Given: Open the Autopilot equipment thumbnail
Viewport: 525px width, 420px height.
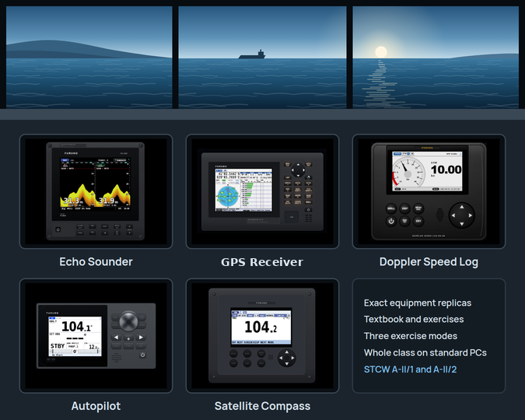Looking at the screenshot, I should 96,335.
